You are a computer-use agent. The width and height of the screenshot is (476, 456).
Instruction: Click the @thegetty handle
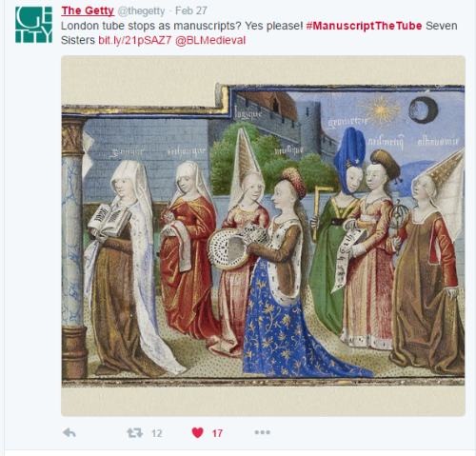click(x=141, y=11)
